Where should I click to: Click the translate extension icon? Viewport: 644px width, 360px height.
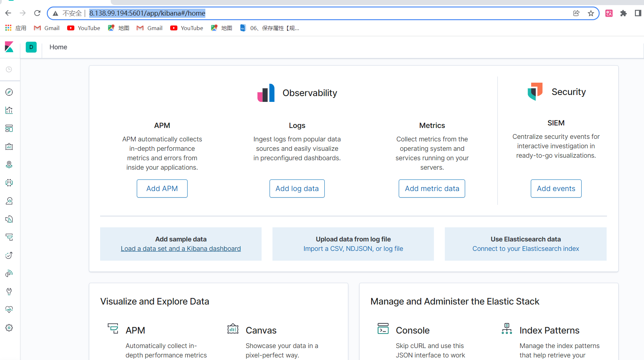(x=609, y=13)
